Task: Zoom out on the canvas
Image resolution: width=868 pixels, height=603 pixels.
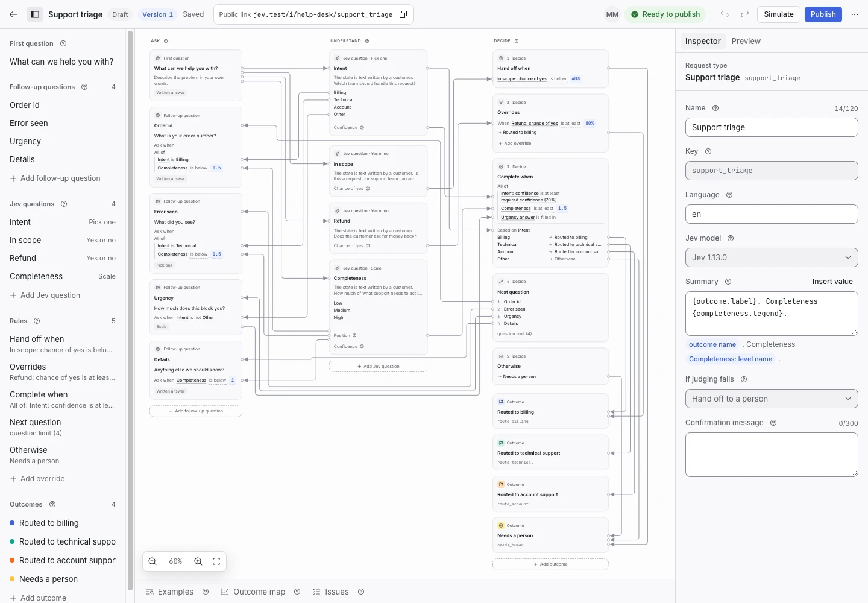Action: 153,561
